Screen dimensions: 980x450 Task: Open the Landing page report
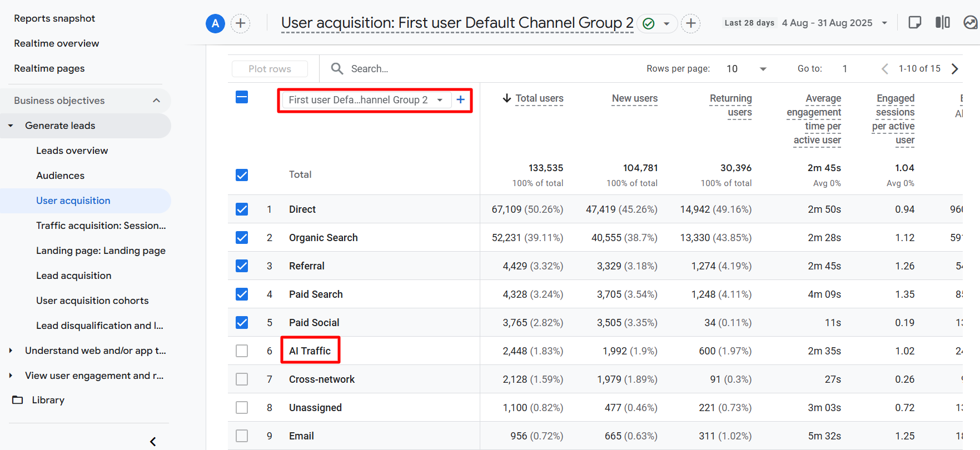tap(101, 251)
